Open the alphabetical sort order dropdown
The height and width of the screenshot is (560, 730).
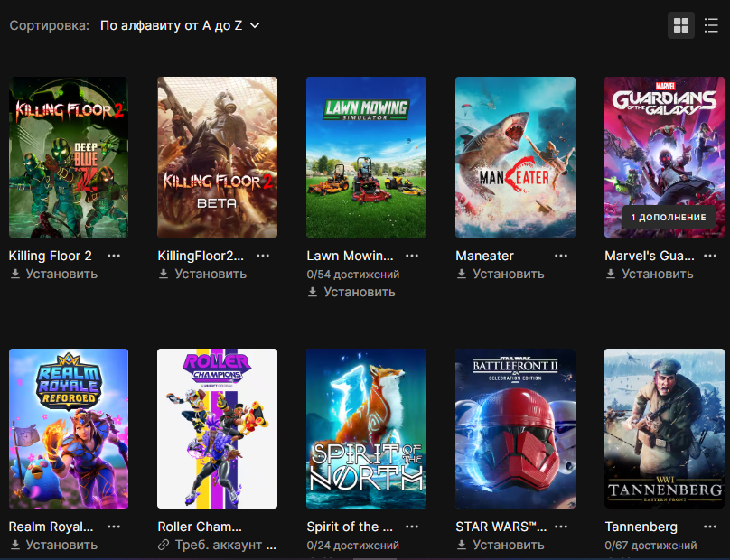pyautogui.click(x=180, y=25)
